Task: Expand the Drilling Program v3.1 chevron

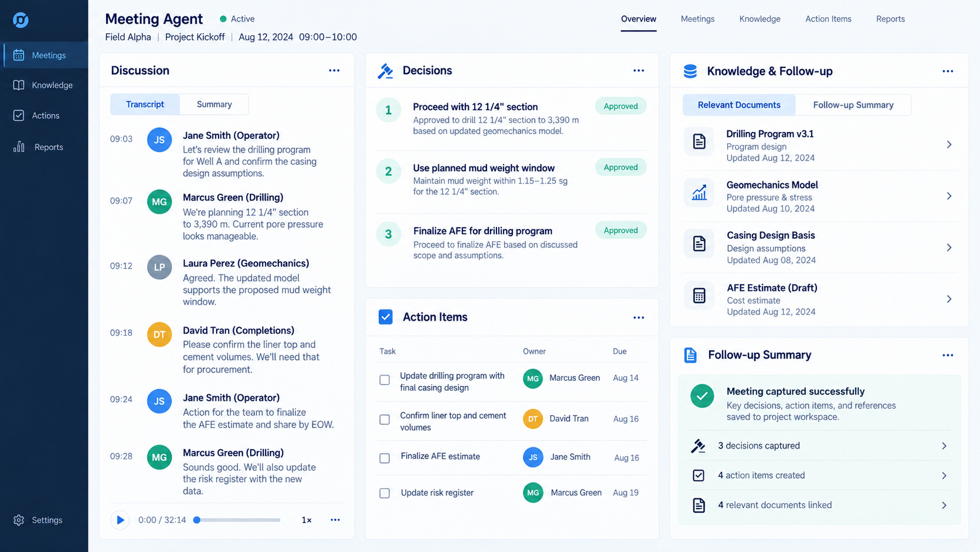Action: [x=949, y=144]
